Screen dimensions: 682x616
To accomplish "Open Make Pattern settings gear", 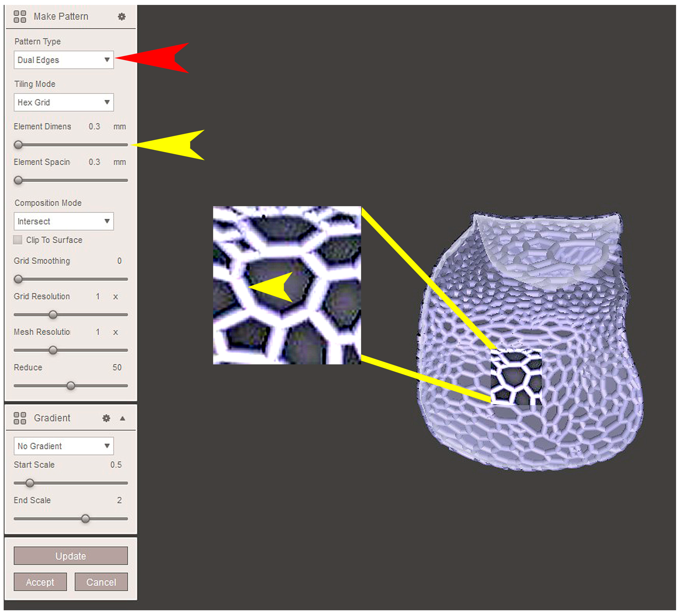I will tap(122, 17).
